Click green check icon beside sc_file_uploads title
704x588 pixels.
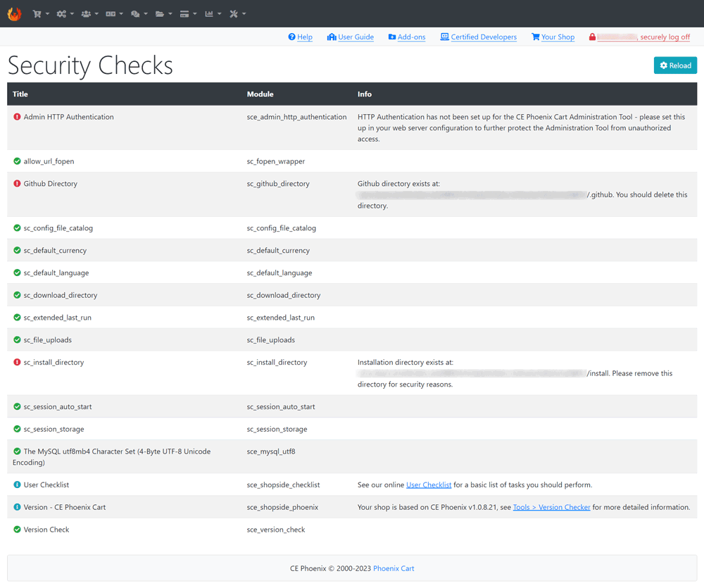(17, 340)
